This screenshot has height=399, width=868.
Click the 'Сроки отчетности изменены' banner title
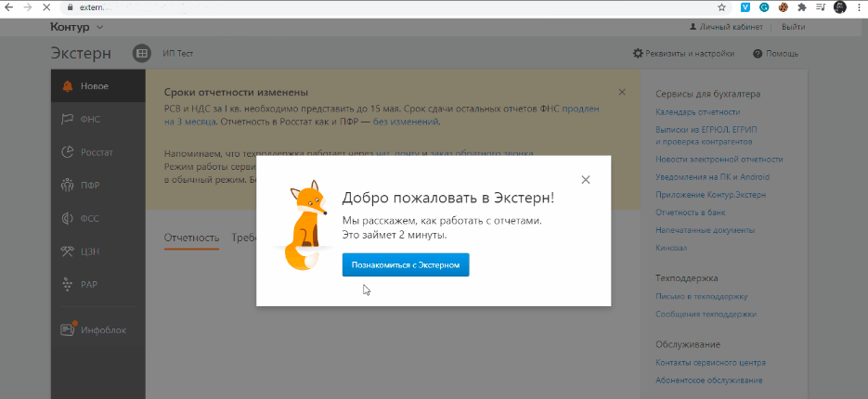pyautogui.click(x=237, y=93)
